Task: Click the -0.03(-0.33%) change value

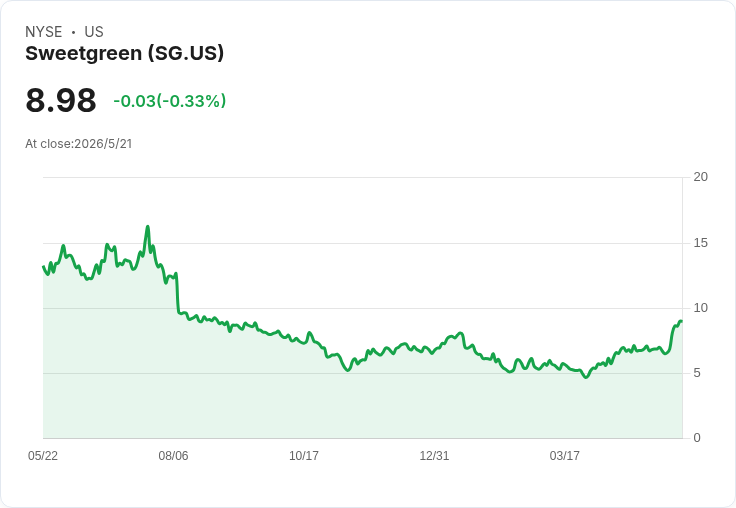Action: click(x=169, y=101)
